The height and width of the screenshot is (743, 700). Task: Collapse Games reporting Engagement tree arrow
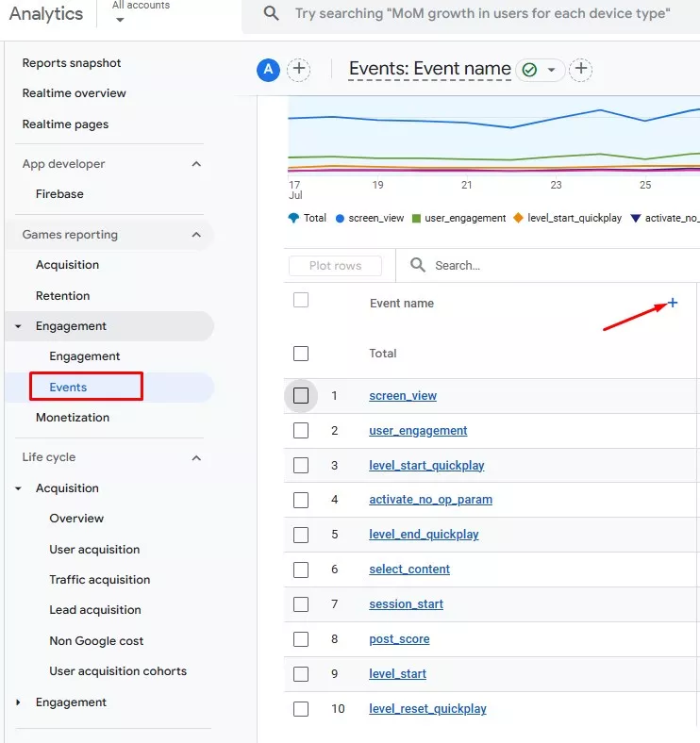point(18,326)
